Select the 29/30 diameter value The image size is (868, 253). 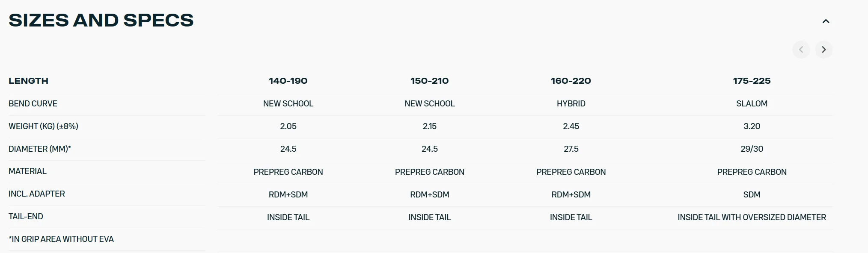coord(752,149)
